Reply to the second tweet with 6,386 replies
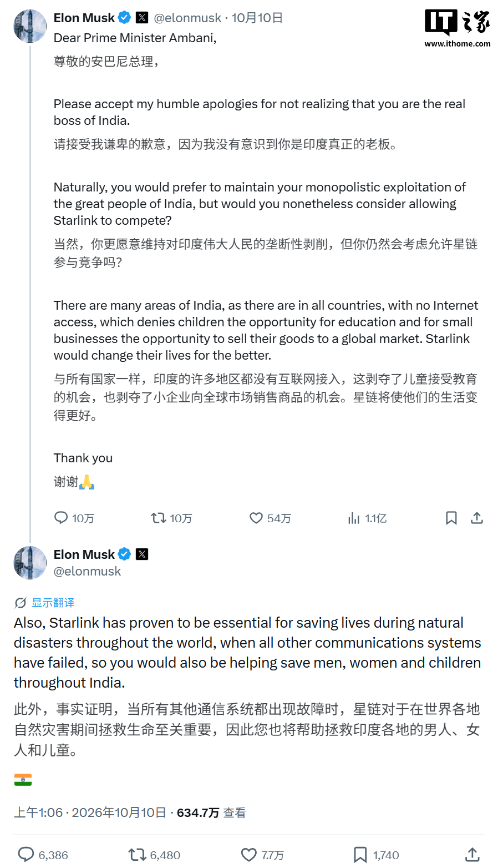Screen dimensions: 498x868 [26, 855]
